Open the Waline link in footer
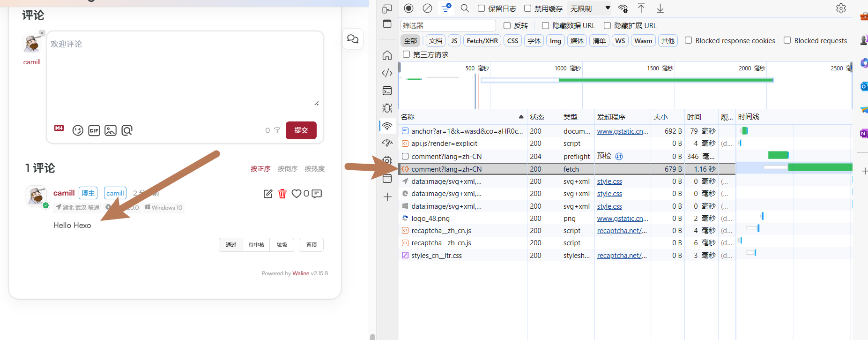Screen dimensions: 868x340 point(300,273)
